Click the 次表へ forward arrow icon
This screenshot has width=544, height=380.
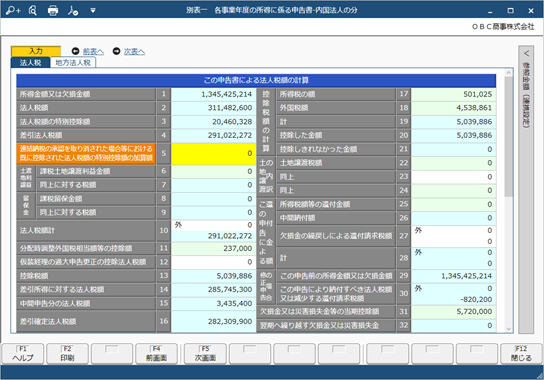(x=116, y=51)
